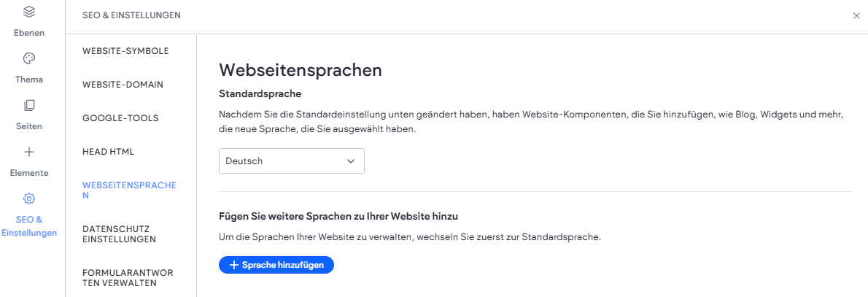Open the Standardsprache combo box
The width and height of the screenshot is (868, 297).
click(292, 161)
